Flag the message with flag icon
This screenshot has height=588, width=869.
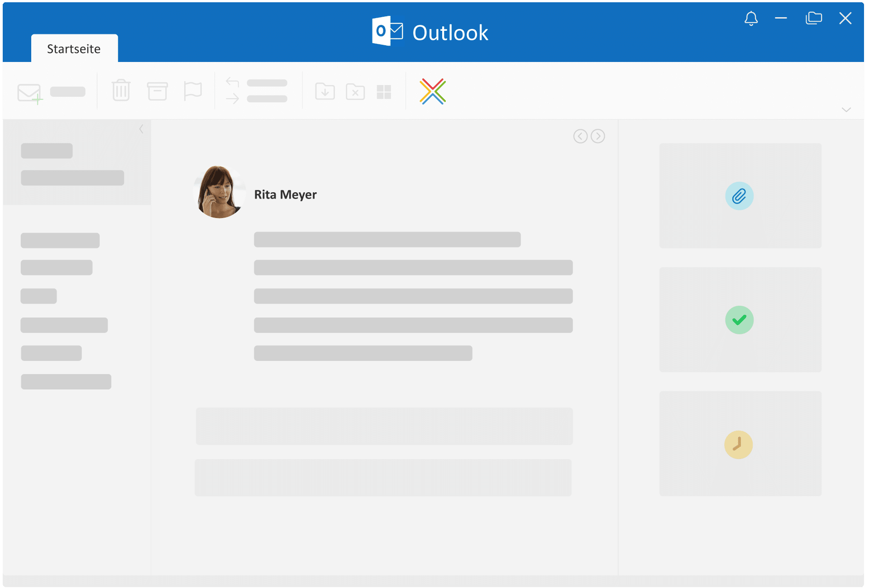193,91
